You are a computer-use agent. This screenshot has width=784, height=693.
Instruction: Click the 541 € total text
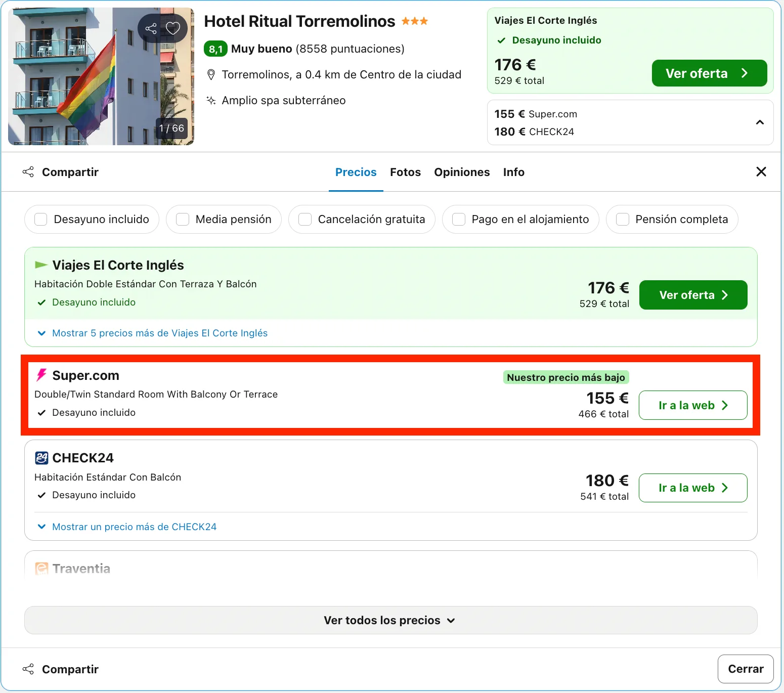(604, 496)
